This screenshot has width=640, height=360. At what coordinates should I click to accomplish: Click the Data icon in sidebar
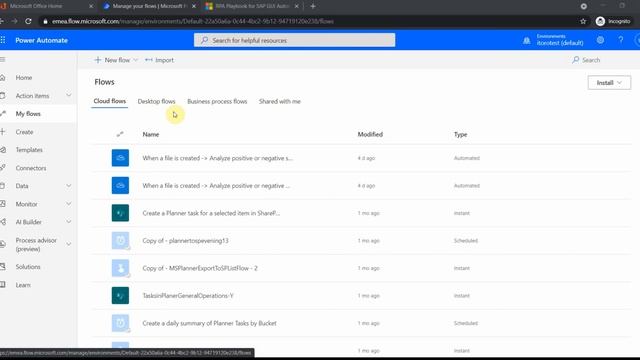(x=3, y=186)
